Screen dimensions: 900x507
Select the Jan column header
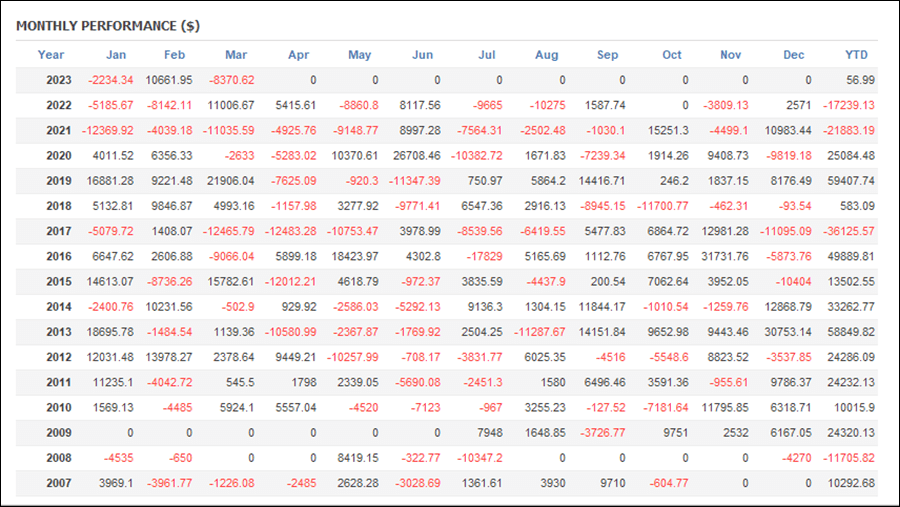coord(116,55)
